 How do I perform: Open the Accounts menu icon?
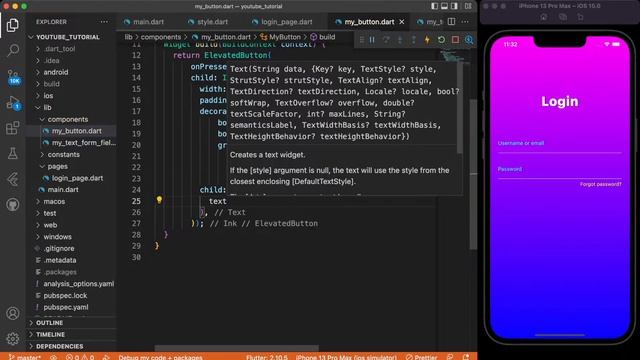pos(13,313)
